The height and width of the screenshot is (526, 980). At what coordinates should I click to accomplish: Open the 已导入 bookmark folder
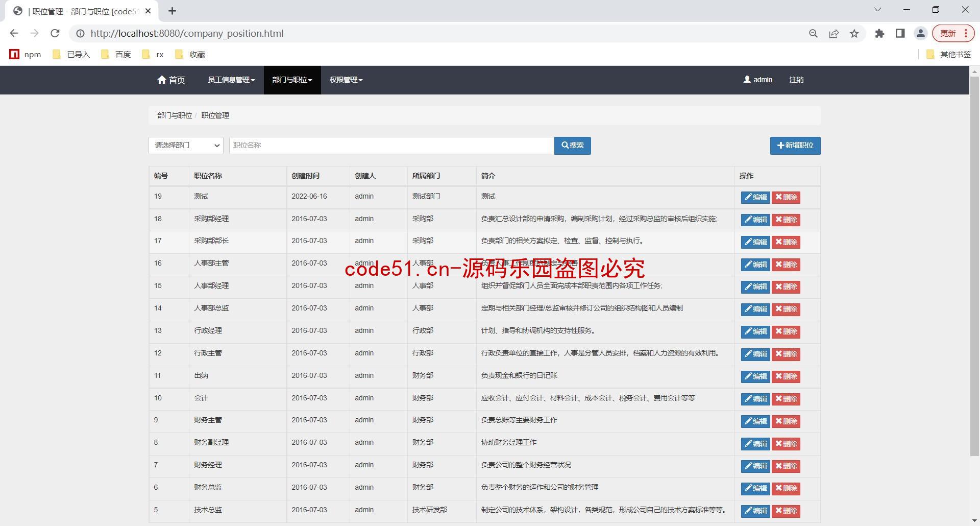[x=71, y=54]
